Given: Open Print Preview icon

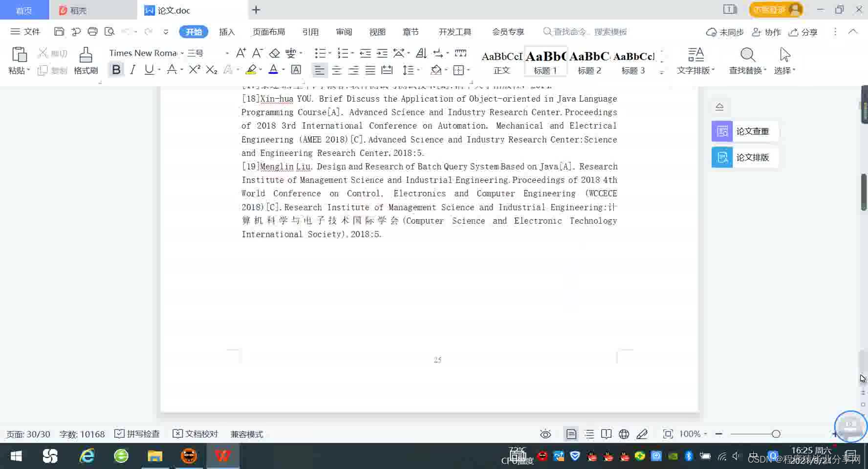Looking at the screenshot, I should [x=109, y=32].
